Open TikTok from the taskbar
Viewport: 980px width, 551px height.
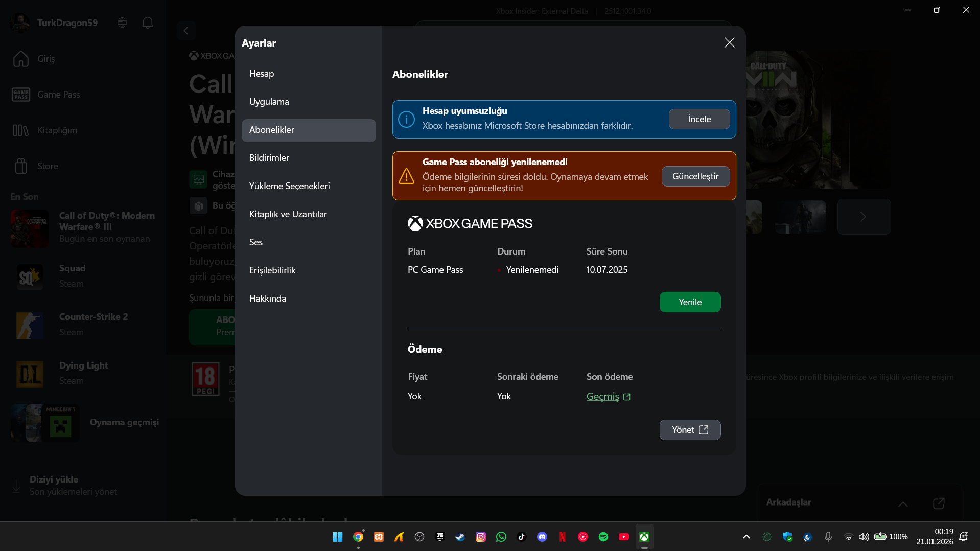coord(522,537)
